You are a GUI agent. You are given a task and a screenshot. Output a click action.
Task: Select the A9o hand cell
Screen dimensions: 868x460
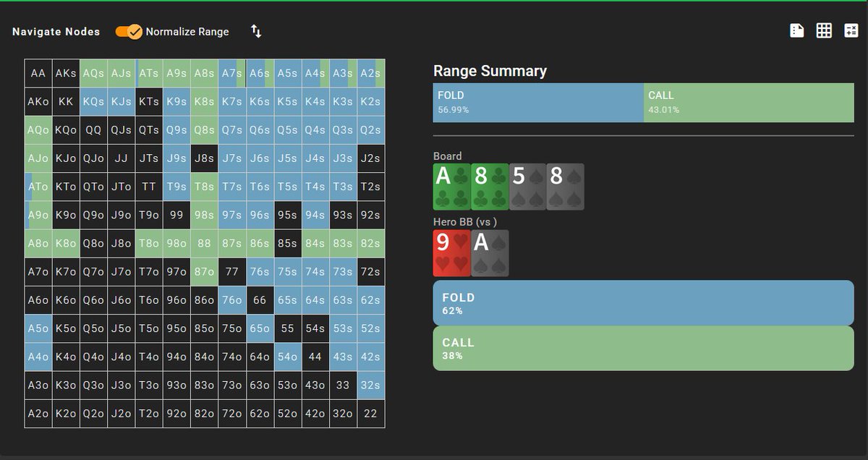pyautogui.click(x=38, y=215)
